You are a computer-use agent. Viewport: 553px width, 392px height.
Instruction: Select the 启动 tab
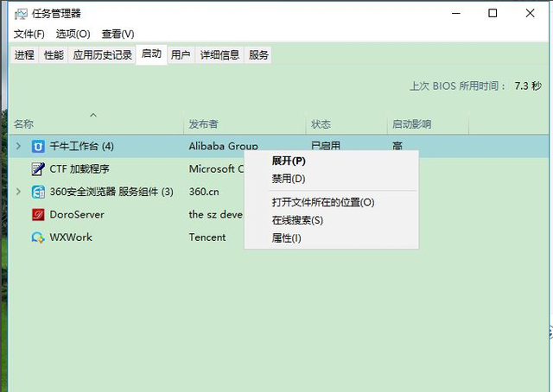[151, 54]
